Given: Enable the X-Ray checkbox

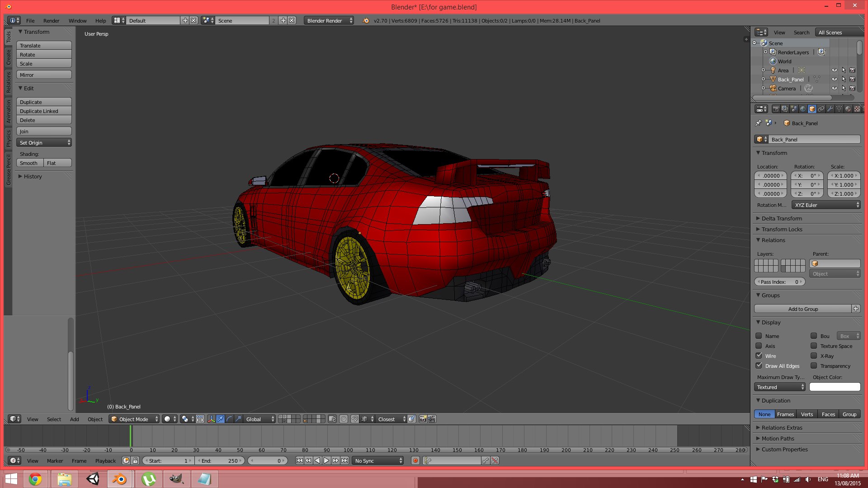Looking at the screenshot, I should point(814,356).
